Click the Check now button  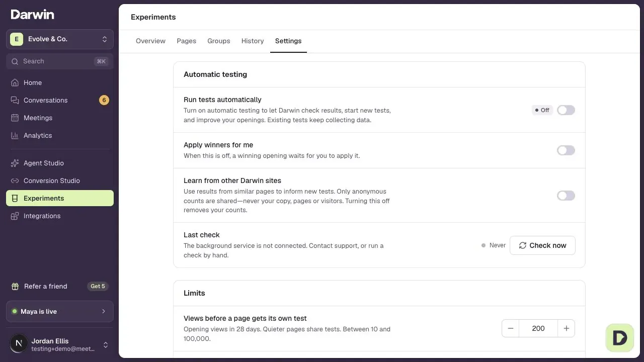click(x=542, y=245)
